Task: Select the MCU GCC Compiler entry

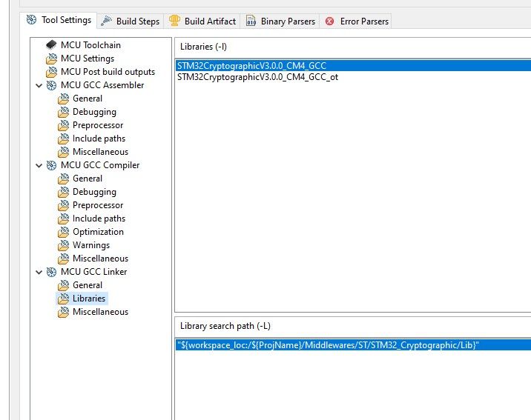Action: [x=100, y=165]
